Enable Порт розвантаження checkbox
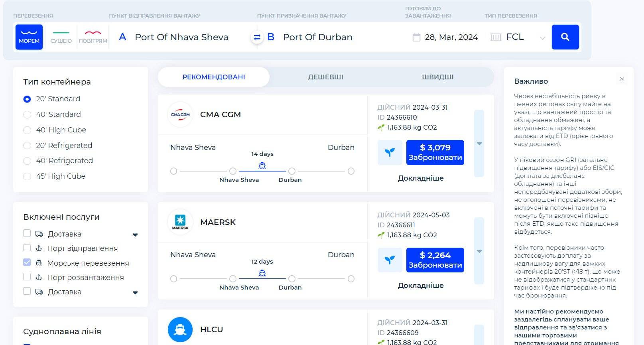The width and height of the screenshot is (644, 345). pyautogui.click(x=27, y=277)
